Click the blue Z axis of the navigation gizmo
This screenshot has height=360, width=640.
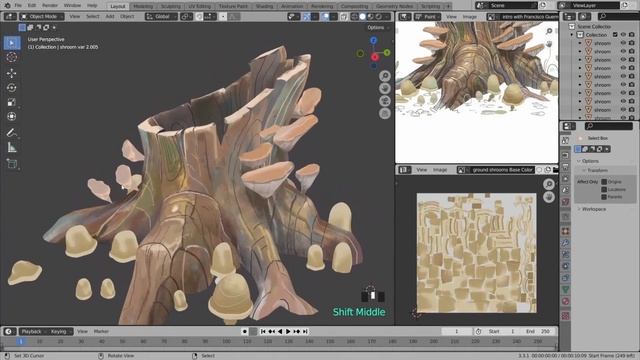pos(373,40)
